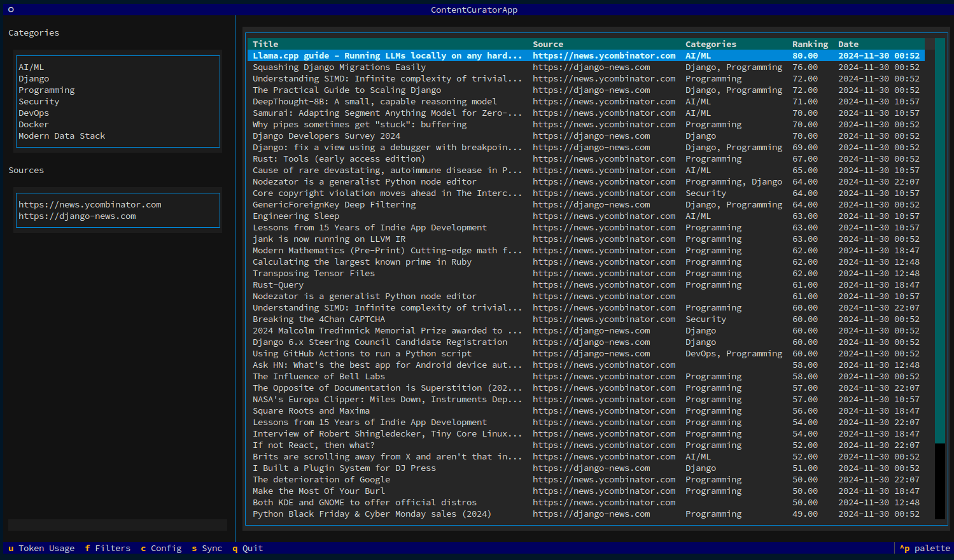The height and width of the screenshot is (560, 954).
Task: Open Config from the footer bar
Action: point(161,548)
